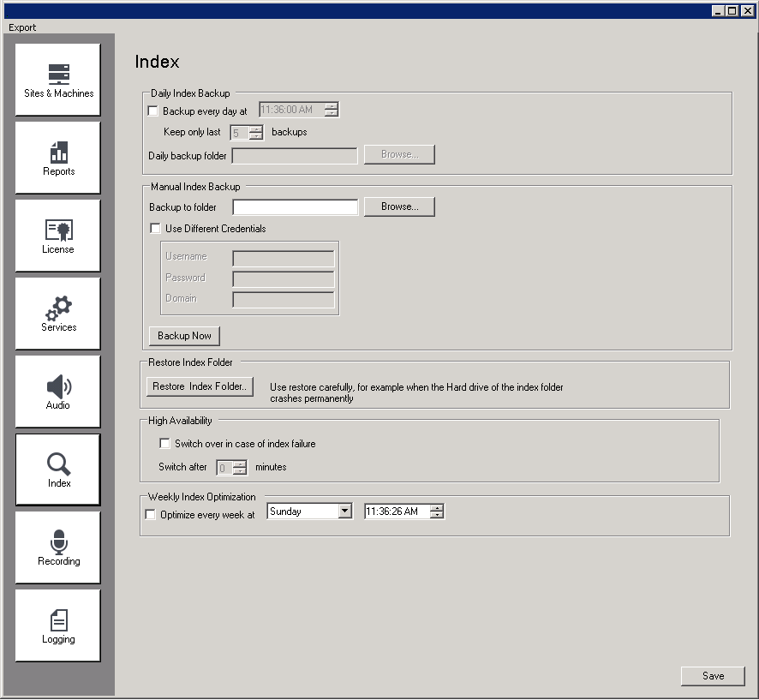Click the Backup to folder text field
Image resolution: width=759 pixels, height=700 pixels.
coord(296,207)
